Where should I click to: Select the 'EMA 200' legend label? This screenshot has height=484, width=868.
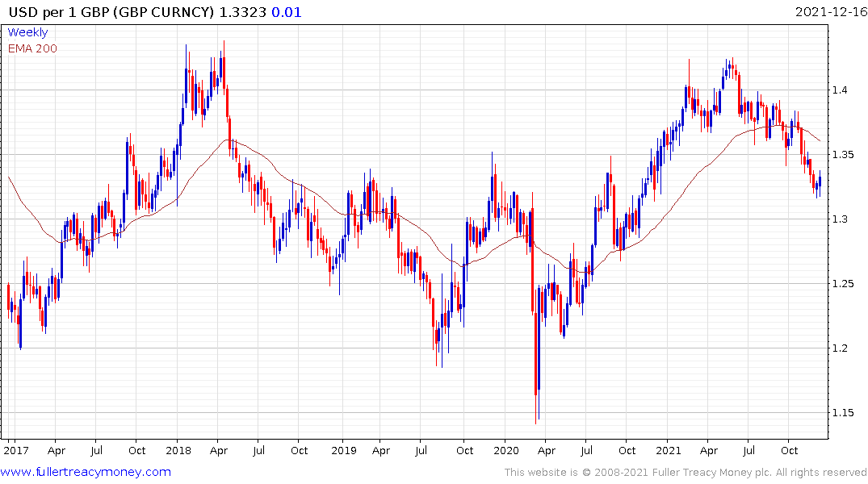(x=32, y=48)
